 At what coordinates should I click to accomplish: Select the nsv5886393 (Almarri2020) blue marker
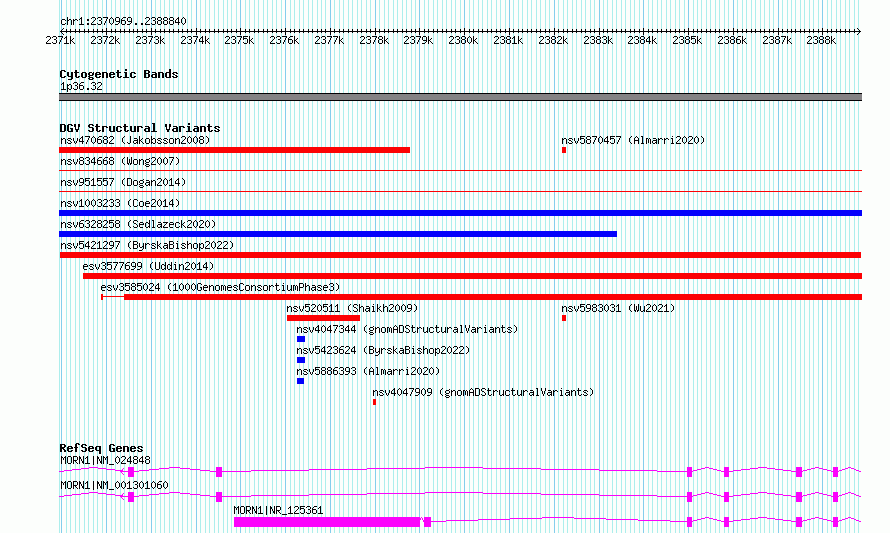coord(300,381)
